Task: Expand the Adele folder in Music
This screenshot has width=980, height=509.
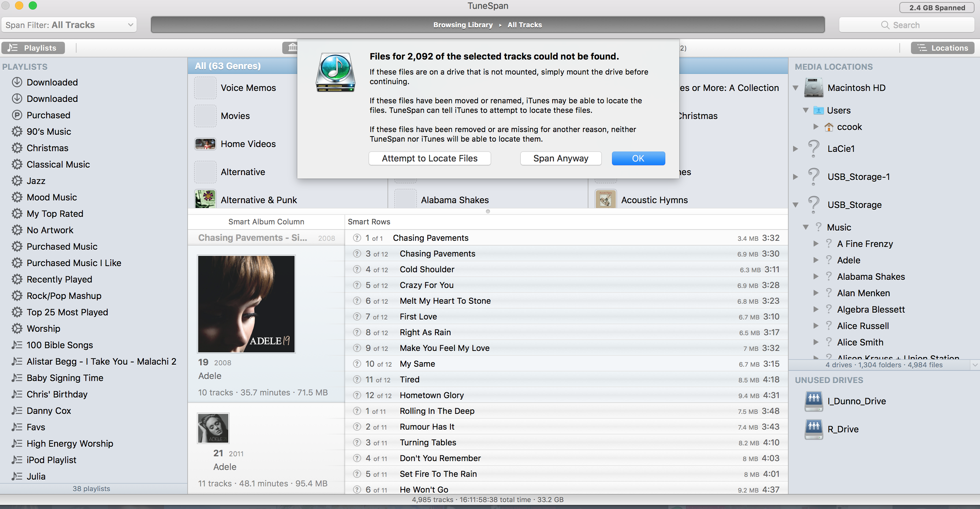Action: [816, 260]
